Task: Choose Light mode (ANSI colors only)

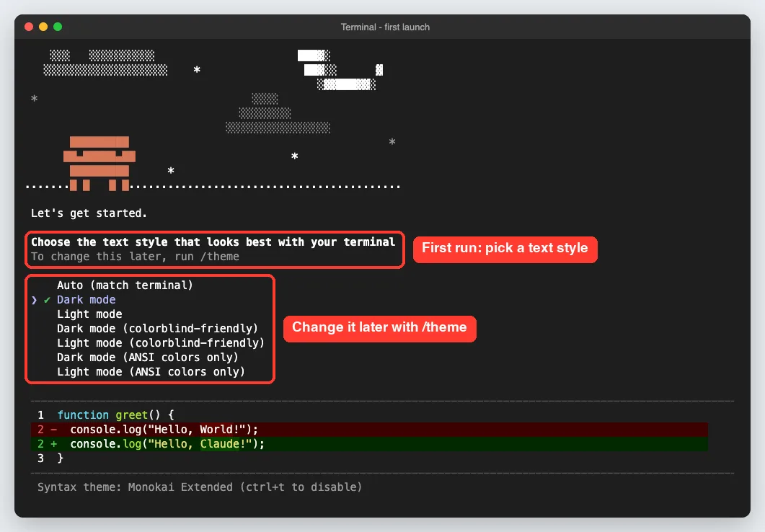Action: click(151, 371)
